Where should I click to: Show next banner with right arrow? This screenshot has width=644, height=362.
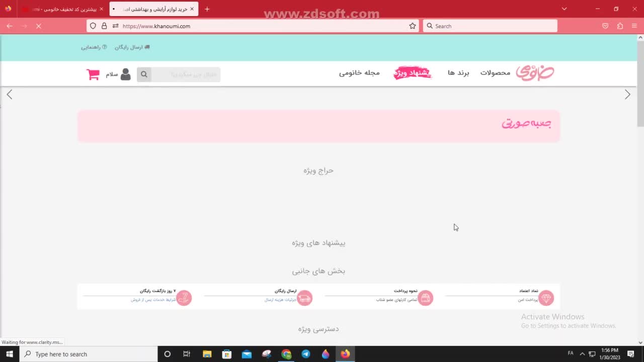click(x=627, y=95)
